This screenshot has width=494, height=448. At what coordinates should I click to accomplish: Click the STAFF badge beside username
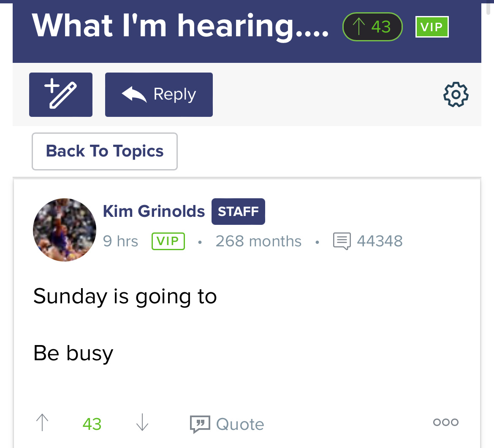click(x=238, y=211)
